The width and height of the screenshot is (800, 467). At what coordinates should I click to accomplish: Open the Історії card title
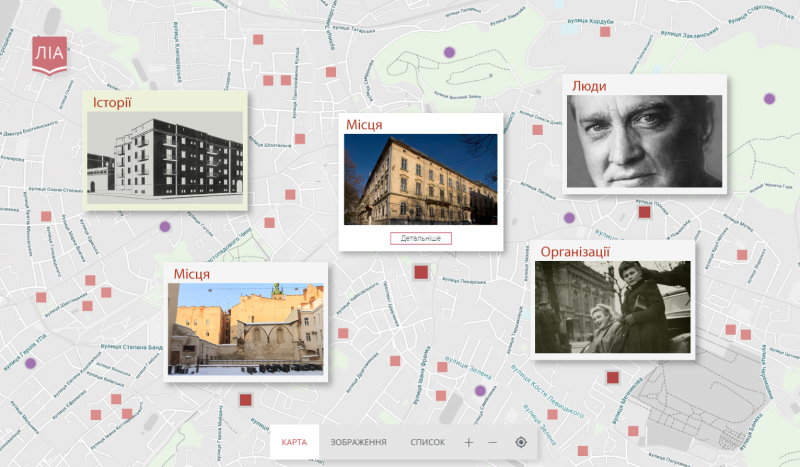[x=113, y=103]
